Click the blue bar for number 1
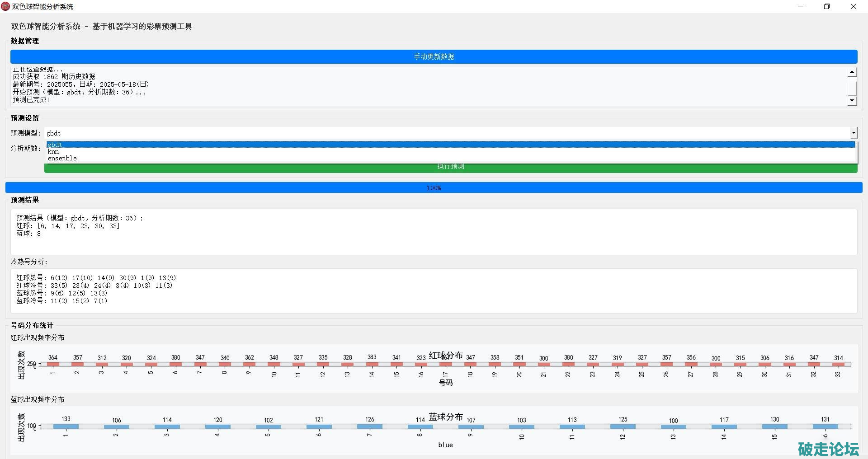 66,426
